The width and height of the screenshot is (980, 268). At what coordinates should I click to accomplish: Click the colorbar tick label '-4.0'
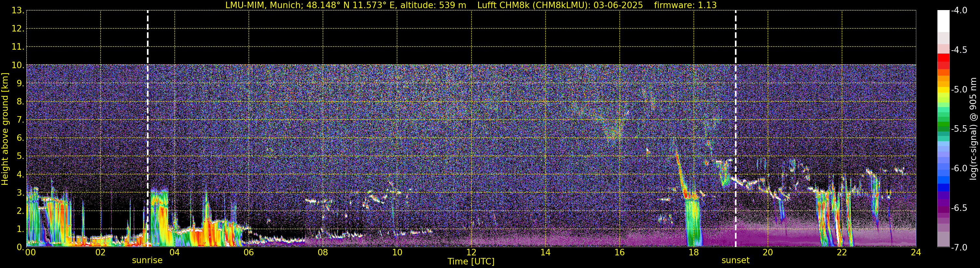pyautogui.click(x=959, y=10)
